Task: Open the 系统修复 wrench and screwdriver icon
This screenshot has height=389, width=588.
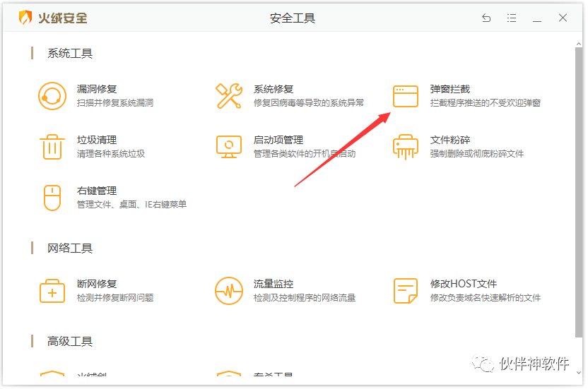Action: tap(229, 96)
